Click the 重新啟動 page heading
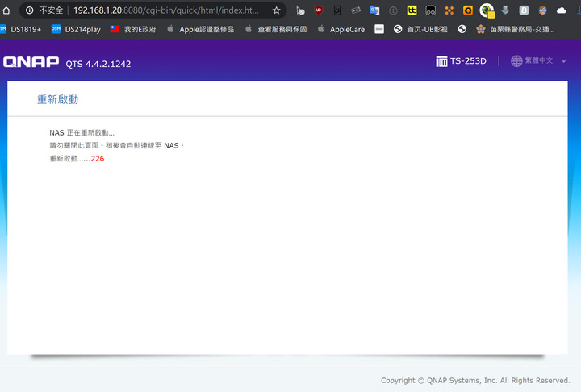581x392 pixels. 58,99
